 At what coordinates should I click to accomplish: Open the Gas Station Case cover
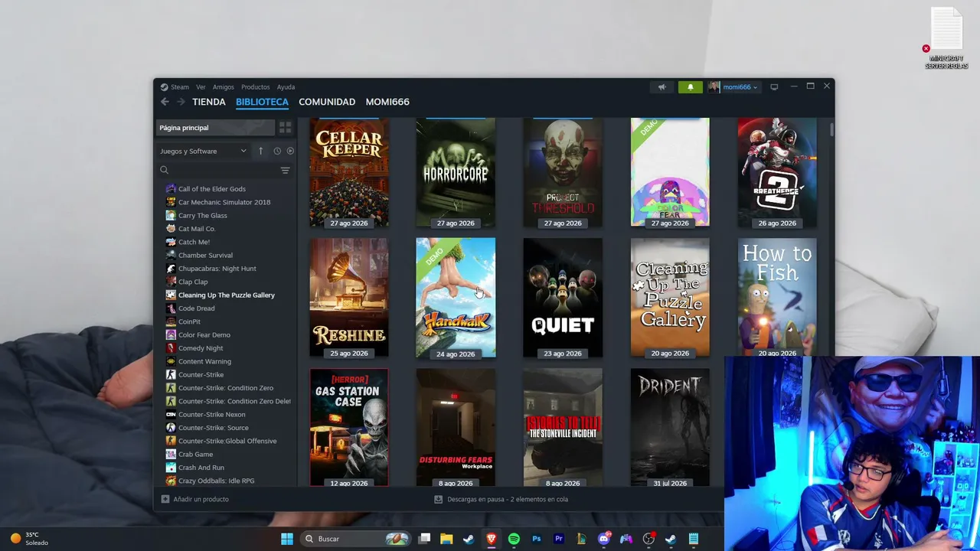click(349, 428)
